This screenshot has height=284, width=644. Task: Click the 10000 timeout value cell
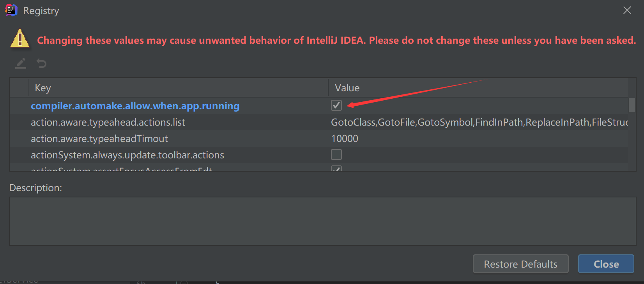point(345,138)
